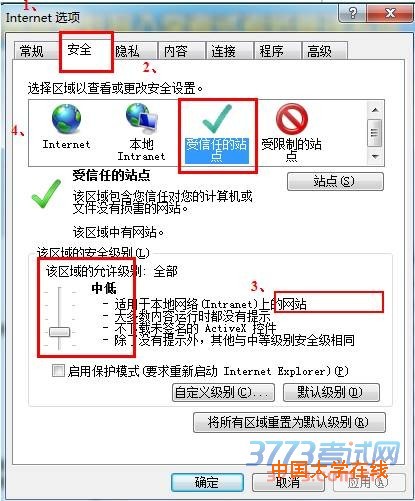Confirm with the 确定 button
This screenshot has width=415, height=501.
(207, 482)
